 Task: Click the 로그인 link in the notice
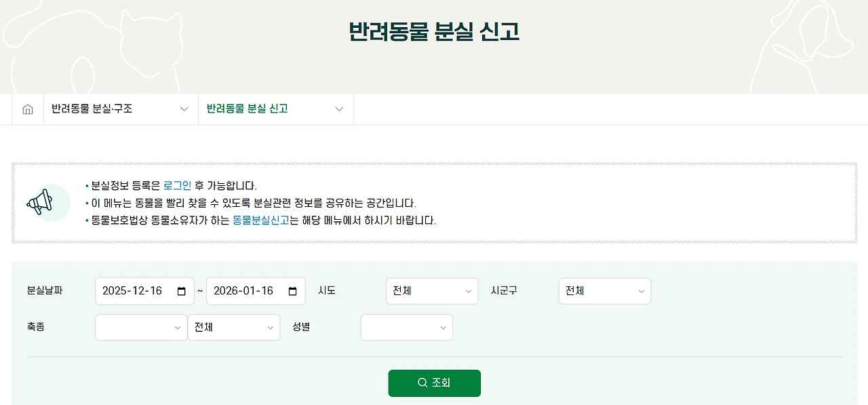178,185
